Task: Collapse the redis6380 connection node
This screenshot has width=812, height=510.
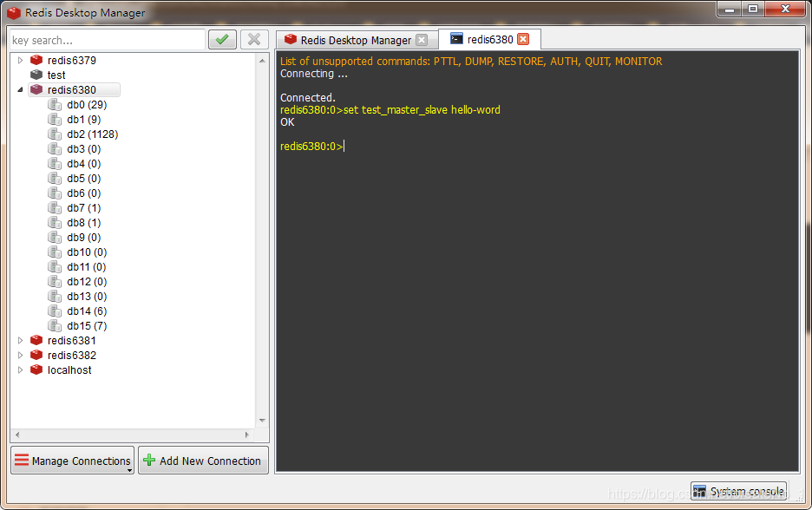Action: point(20,89)
